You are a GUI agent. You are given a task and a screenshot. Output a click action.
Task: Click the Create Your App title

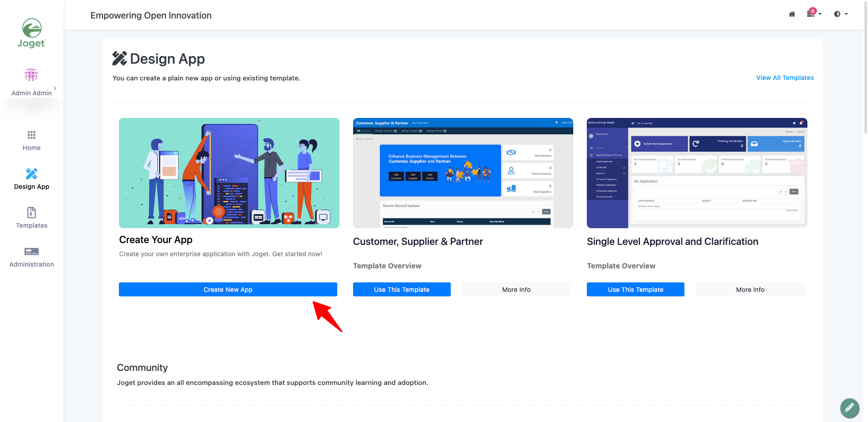tap(156, 240)
